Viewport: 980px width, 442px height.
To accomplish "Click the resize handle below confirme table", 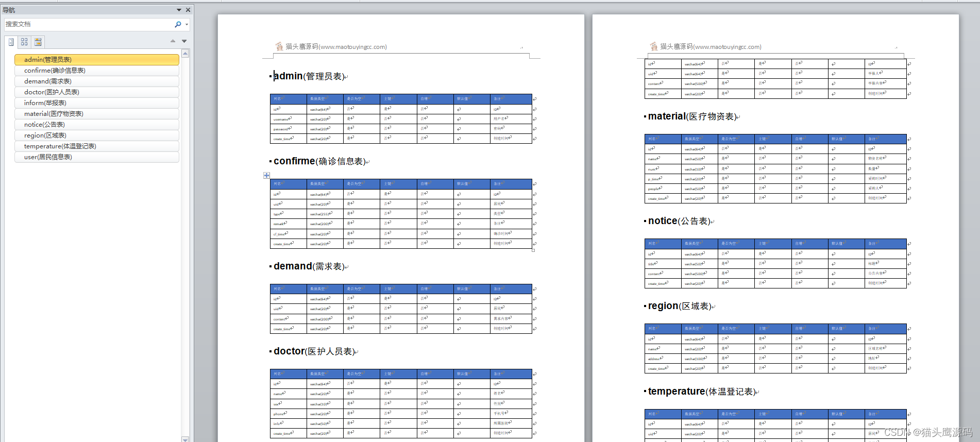I will coord(533,250).
